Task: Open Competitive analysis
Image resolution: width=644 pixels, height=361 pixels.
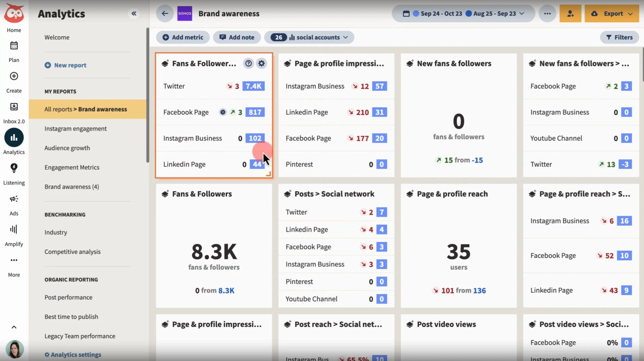Action: pyautogui.click(x=73, y=251)
